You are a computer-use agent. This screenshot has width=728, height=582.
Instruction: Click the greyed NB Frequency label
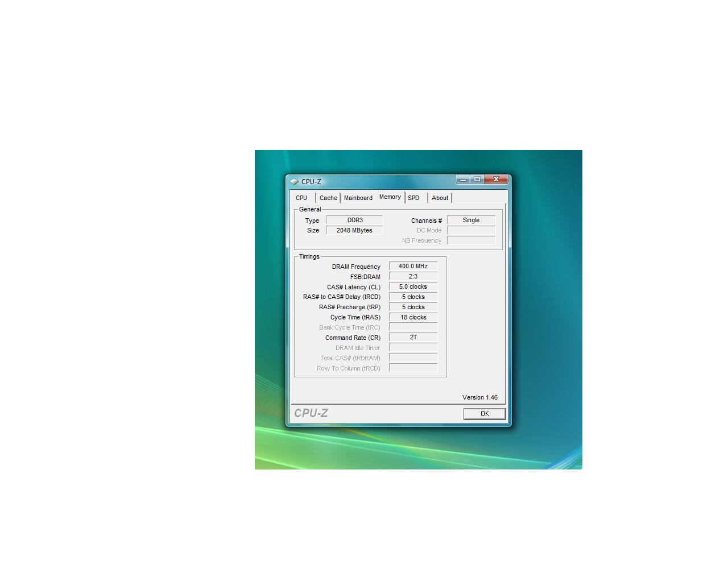point(421,240)
